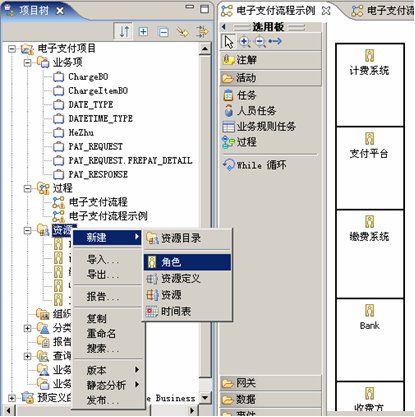Select the 人员任务 palette tool

(x=249, y=111)
